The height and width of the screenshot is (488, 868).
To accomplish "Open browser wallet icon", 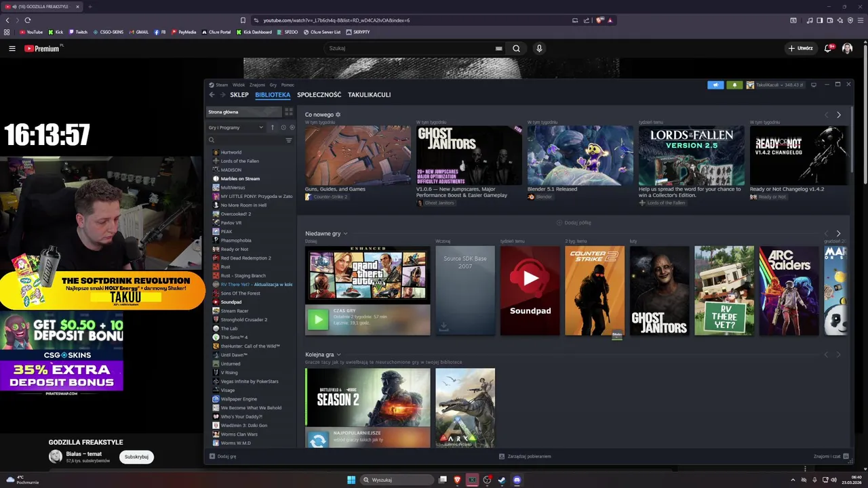I will [x=830, y=20].
